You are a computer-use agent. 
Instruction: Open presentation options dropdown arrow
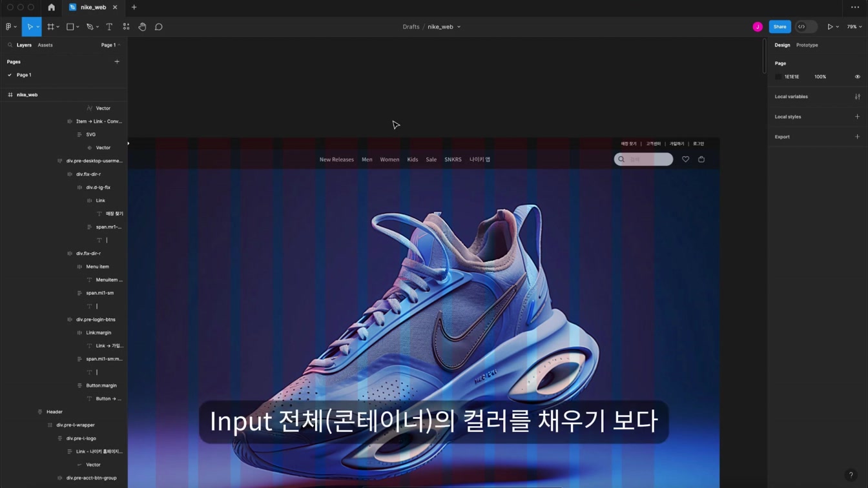click(838, 27)
